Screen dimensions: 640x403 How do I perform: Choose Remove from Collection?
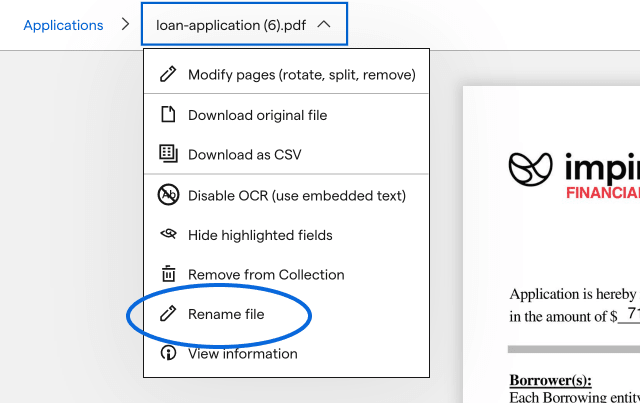[x=286, y=274]
